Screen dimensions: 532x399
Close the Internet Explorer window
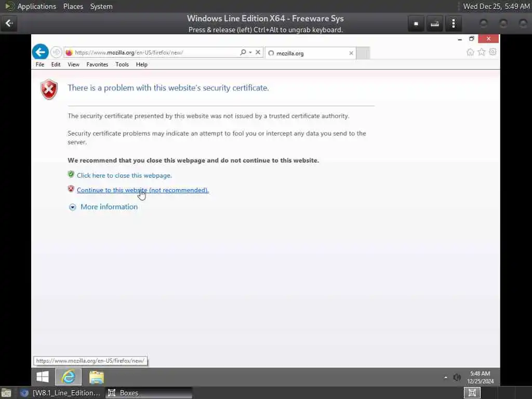coord(488,39)
